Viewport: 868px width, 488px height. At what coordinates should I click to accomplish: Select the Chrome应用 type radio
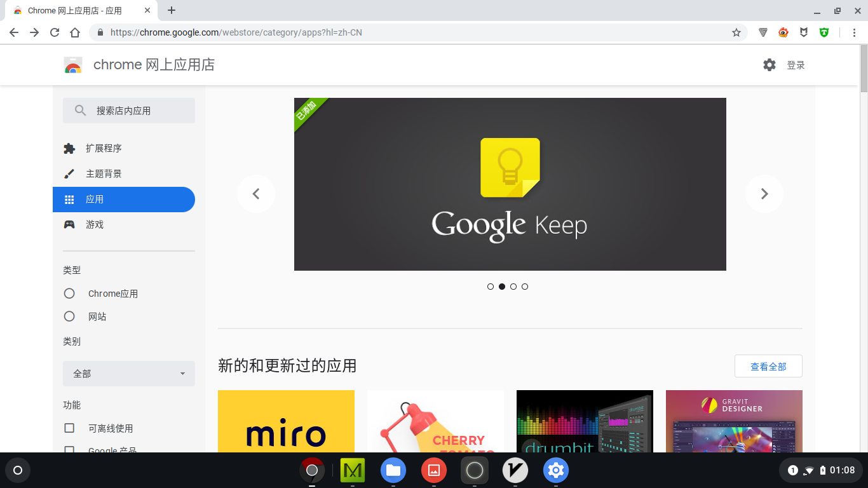pos(69,294)
